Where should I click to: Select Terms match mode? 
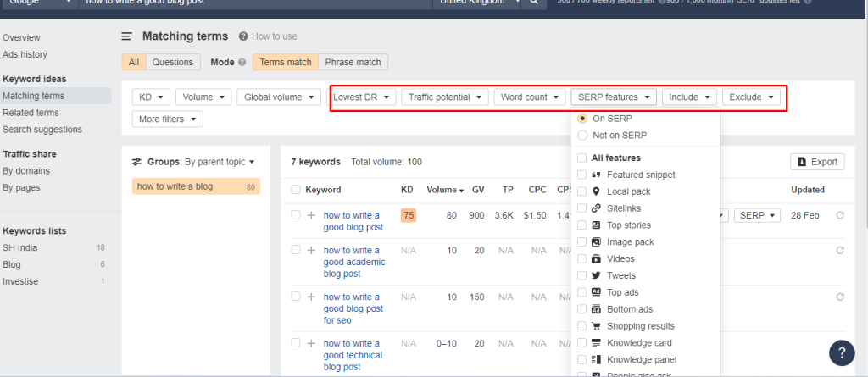tap(286, 62)
